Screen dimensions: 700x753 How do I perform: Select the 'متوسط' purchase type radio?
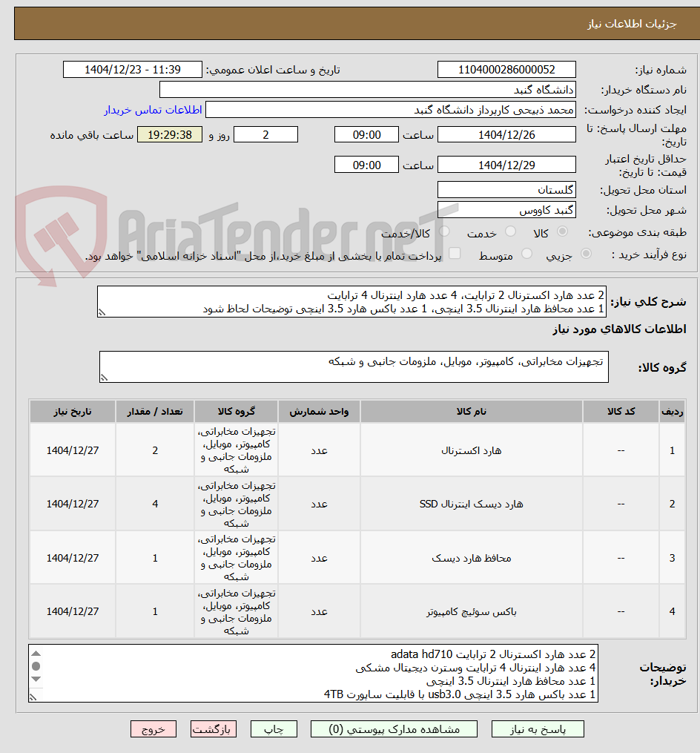[526, 254]
